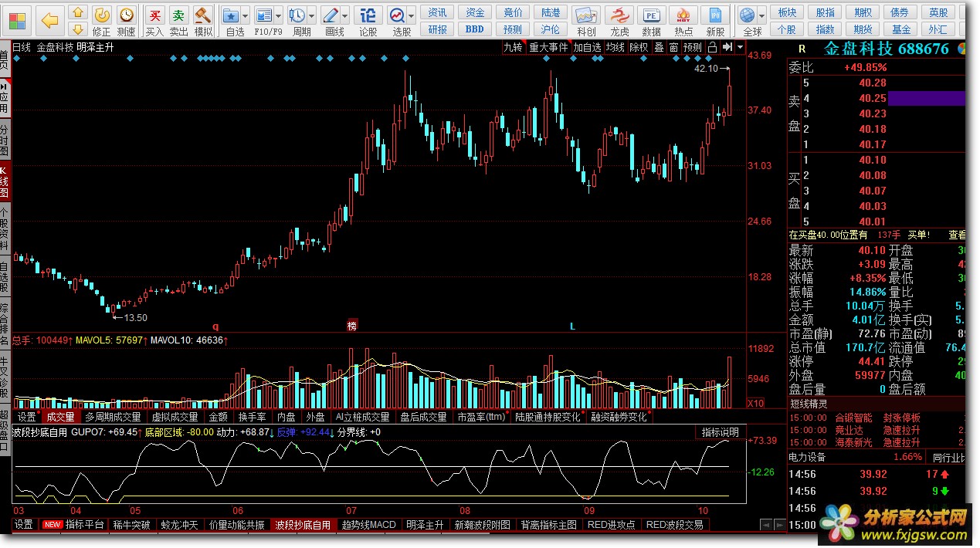980x548 pixels.
Task: Expand the 全球 globe dropdown arrow
Action: (x=762, y=15)
